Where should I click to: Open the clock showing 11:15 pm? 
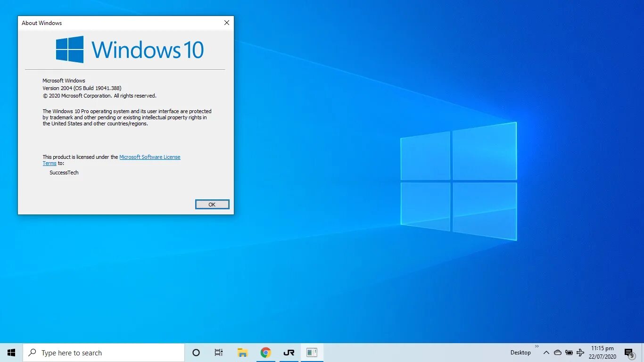(x=603, y=353)
